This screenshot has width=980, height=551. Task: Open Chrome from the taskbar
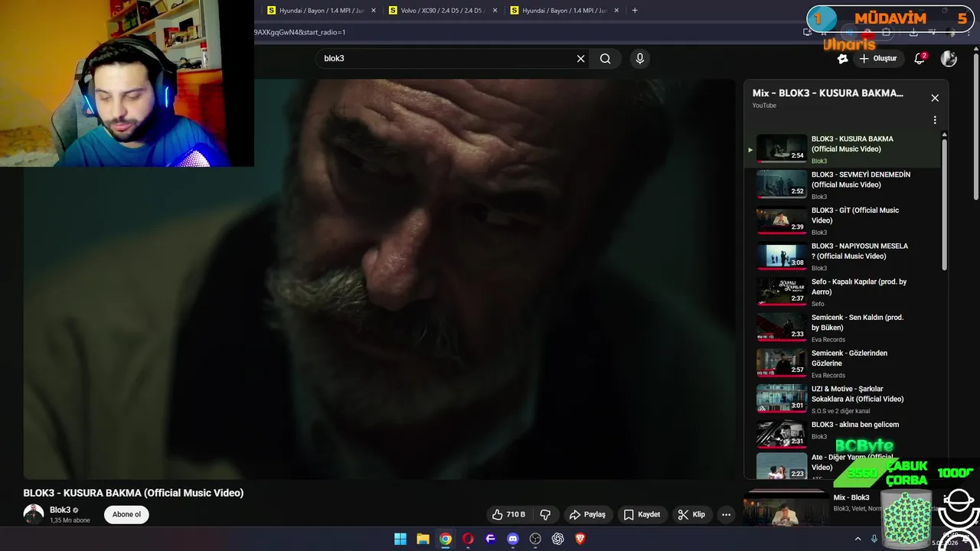(x=446, y=539)
